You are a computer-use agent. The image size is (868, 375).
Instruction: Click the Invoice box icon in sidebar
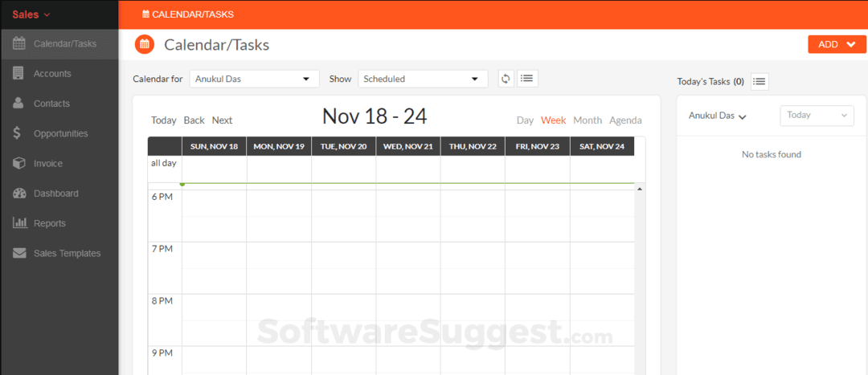click(x=18, y=163)
